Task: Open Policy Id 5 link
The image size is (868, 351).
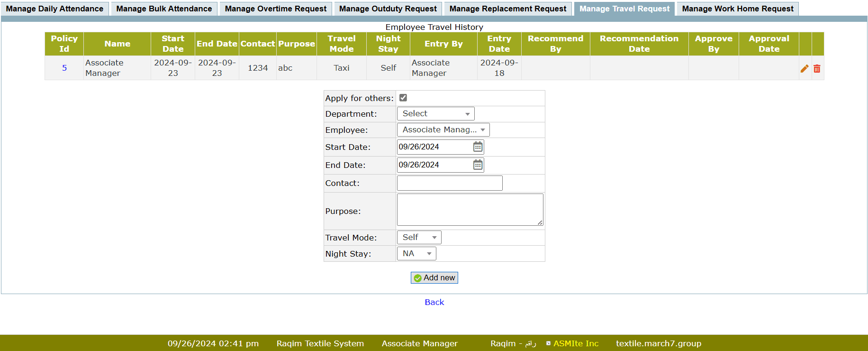Action: click(64, 68)
